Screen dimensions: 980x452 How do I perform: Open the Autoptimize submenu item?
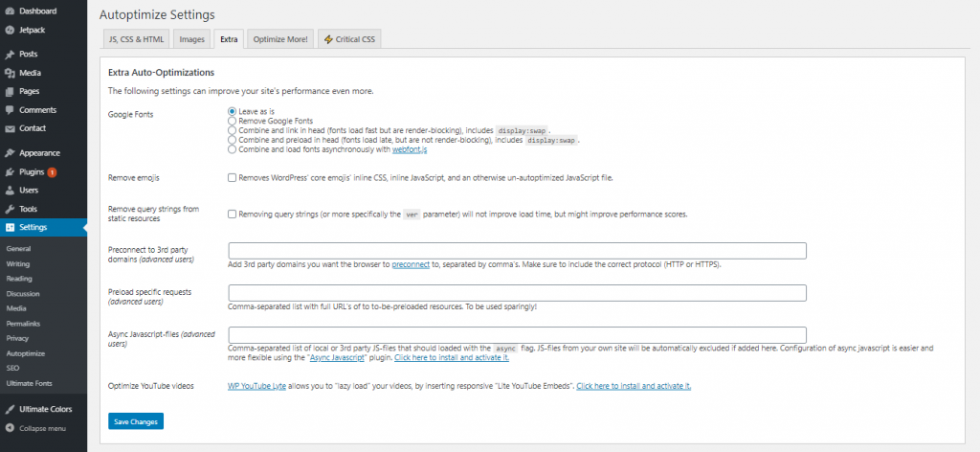click(x=26, y=354)
